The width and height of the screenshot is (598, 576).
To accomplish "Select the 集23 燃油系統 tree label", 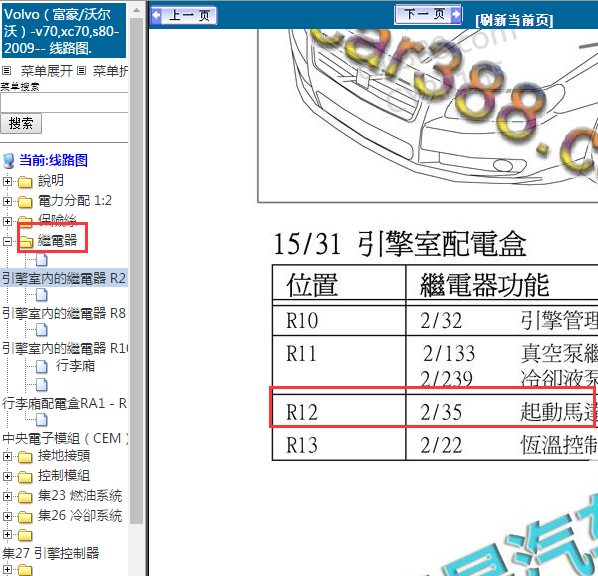I will coord(80,496).
